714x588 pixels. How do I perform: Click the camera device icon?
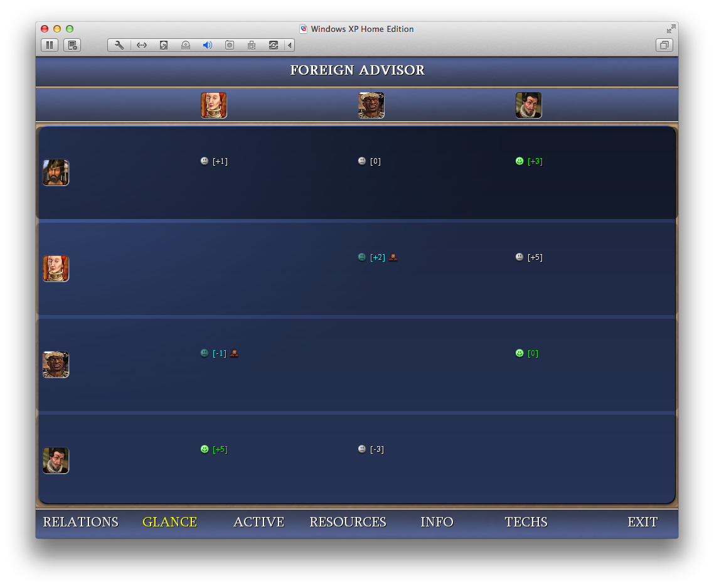click(x=230, y=45)
